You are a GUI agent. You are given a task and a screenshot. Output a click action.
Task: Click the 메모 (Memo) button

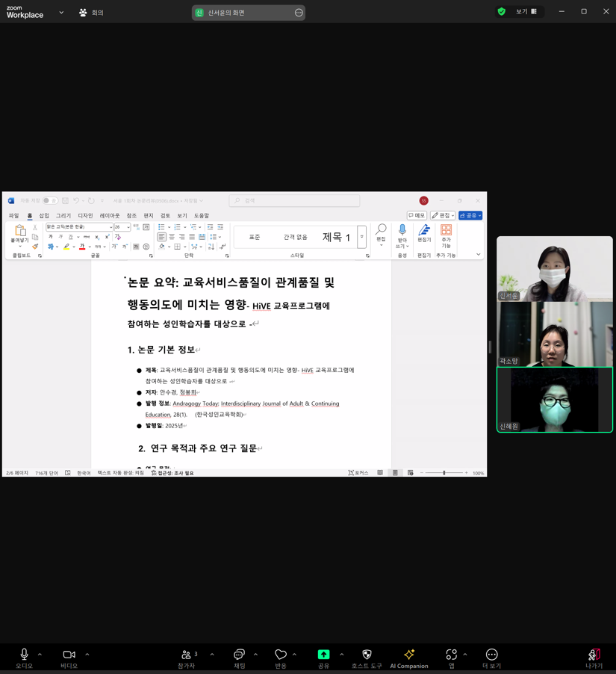pos(417,215)
